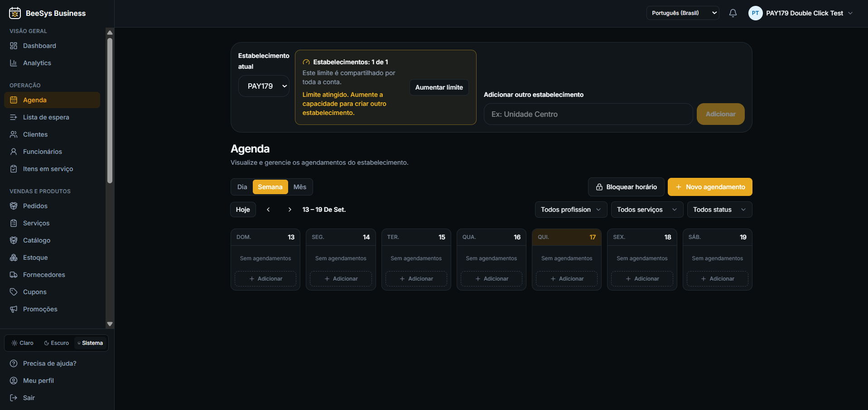
Task: Add appointment on DOM. 13
Action: click(265, 279)
